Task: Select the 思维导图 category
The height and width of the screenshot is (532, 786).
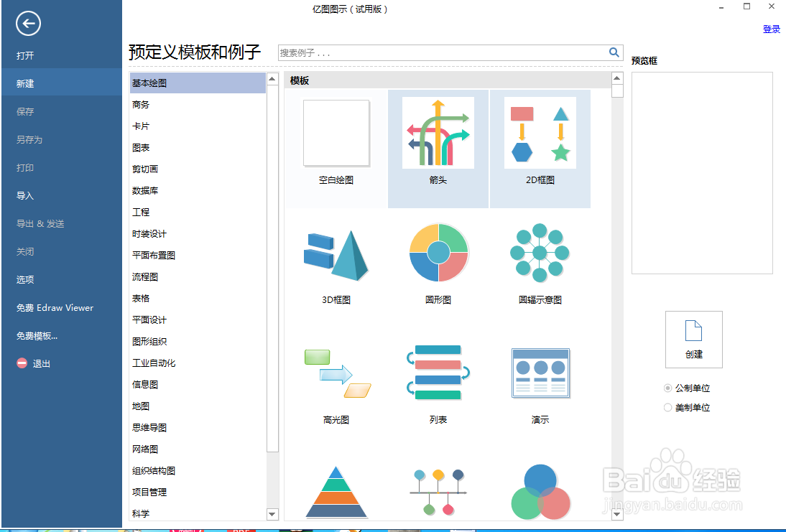Action: [198, 428]
